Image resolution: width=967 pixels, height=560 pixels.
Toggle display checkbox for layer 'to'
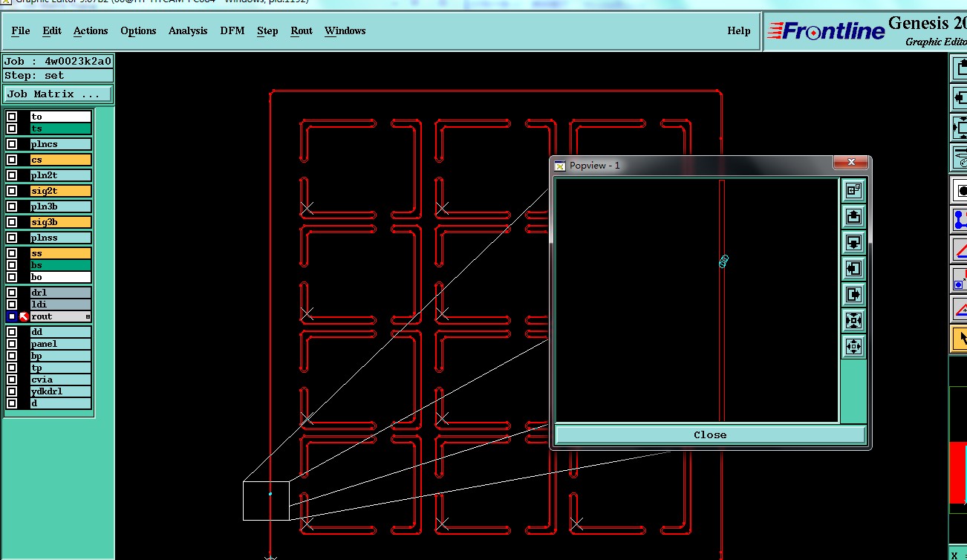click(x=12, y=117)
